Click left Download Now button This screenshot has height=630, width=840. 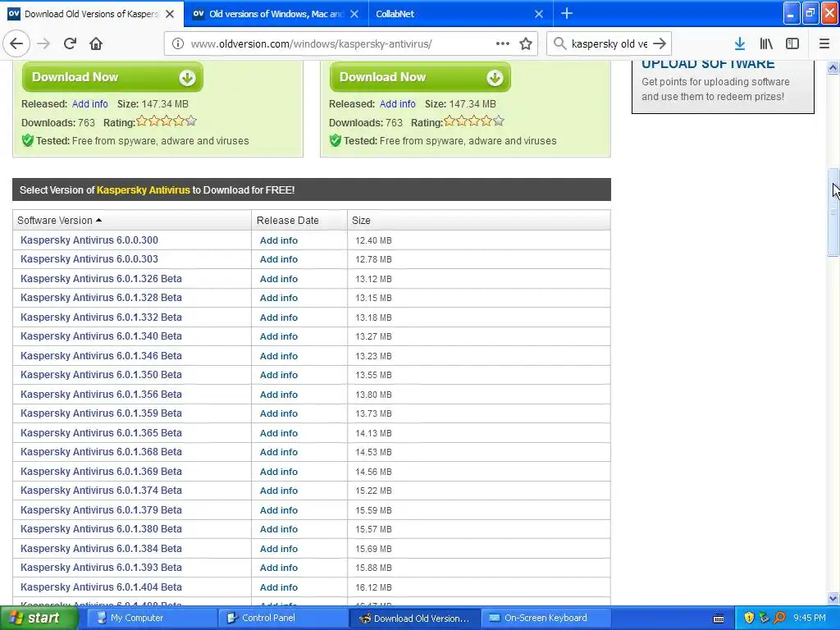(112, 77)
